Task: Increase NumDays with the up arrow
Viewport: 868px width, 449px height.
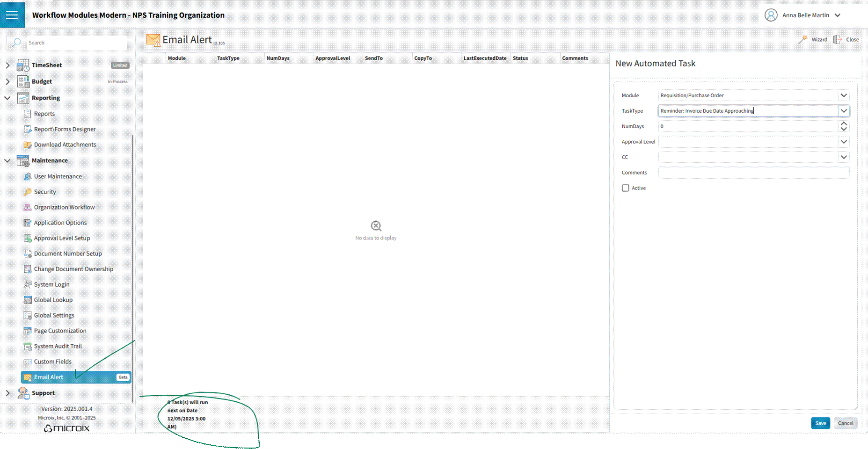Action: (x=844, y=123)
